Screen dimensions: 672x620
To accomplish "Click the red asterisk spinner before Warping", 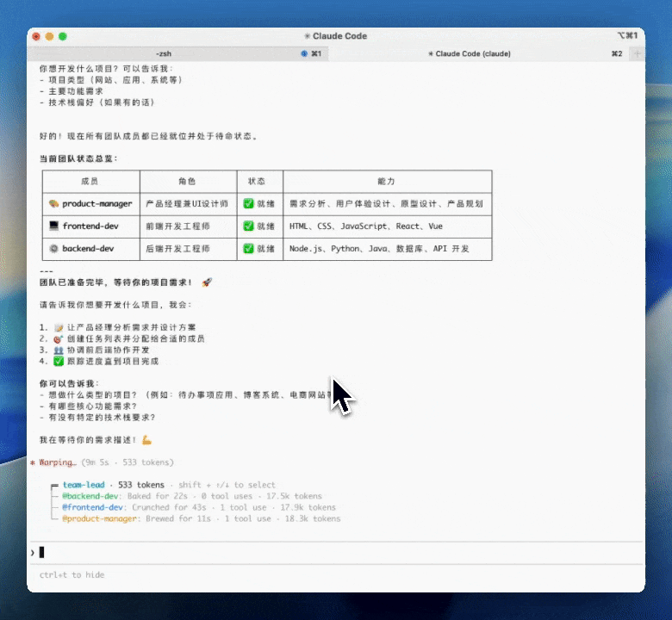I will coord(33,462).
